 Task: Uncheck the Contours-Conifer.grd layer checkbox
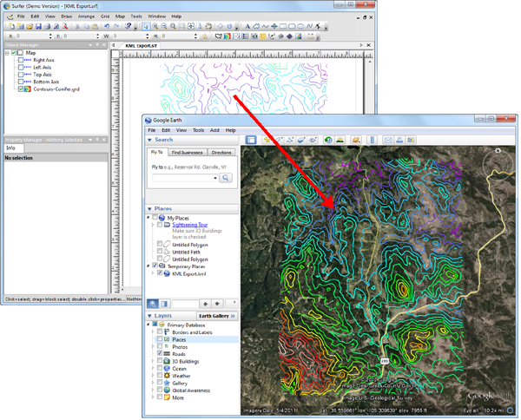tap(21, 89)
